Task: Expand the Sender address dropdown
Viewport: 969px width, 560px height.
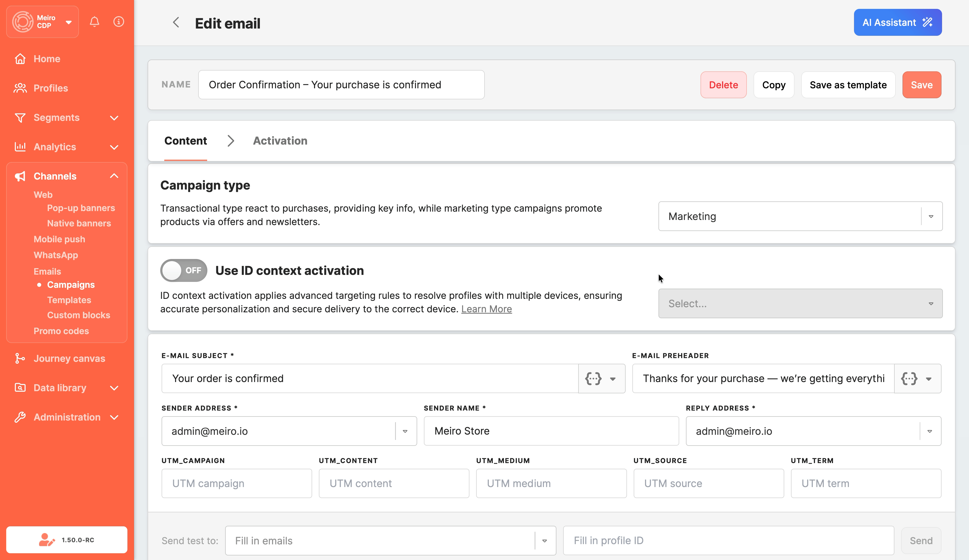Action: click(x=405, y=431)
